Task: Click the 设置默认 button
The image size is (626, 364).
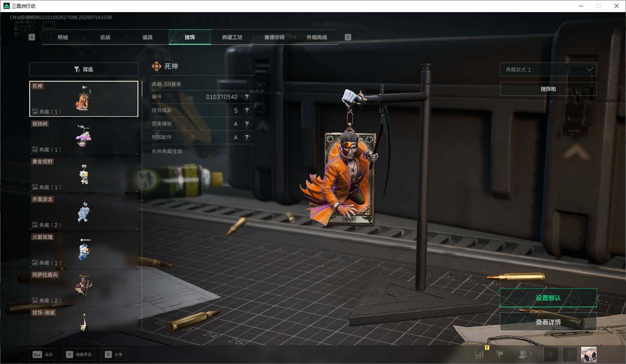Action: (548, 298)
